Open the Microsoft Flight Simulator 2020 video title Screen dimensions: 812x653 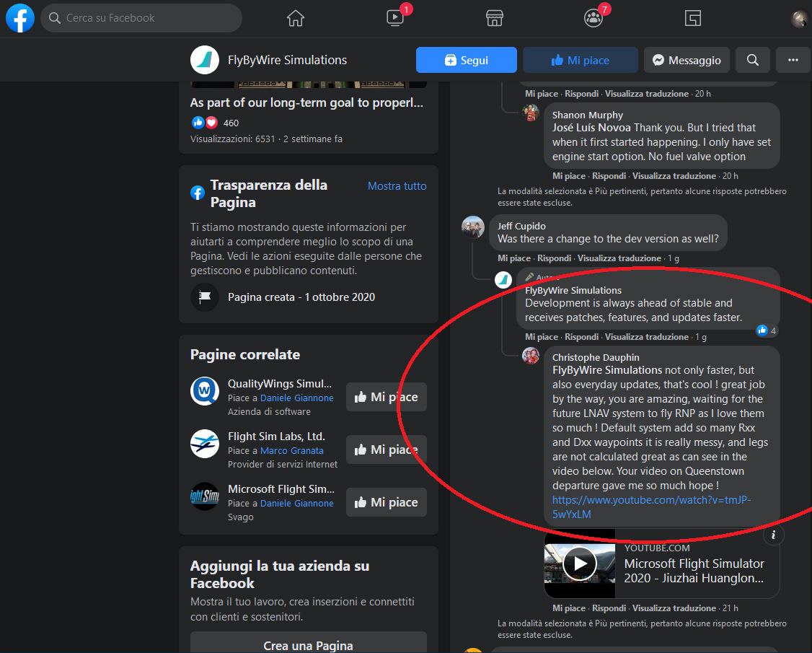[x=694, y=571]
